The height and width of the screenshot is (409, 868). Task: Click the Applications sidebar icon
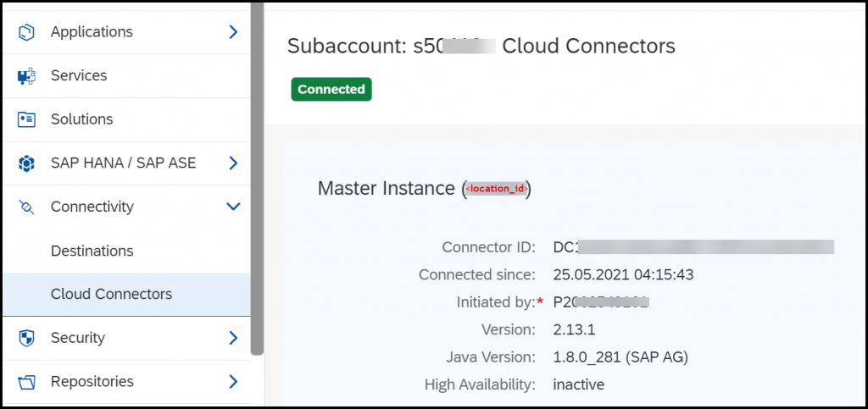pyautogui.click(x=26, y=32)
